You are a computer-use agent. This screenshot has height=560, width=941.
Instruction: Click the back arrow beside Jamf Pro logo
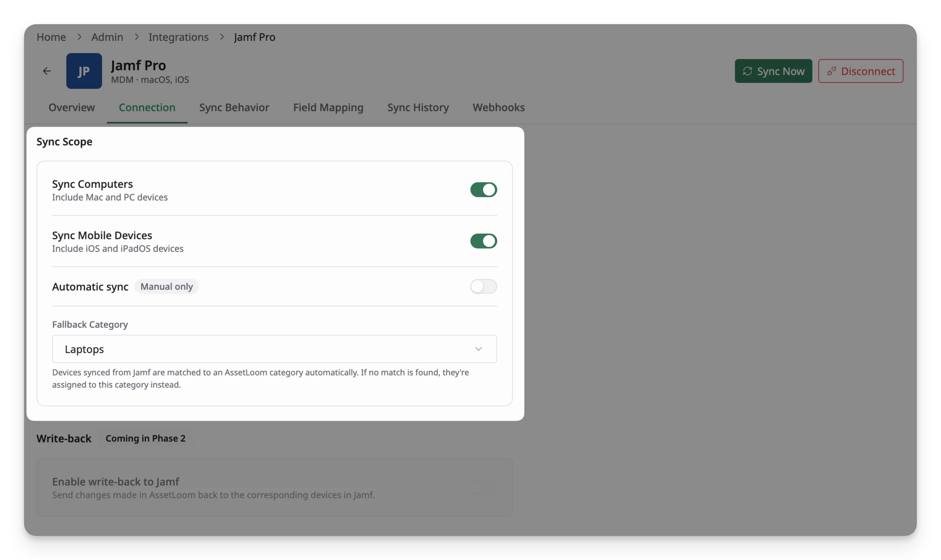(x=47, y=71)
